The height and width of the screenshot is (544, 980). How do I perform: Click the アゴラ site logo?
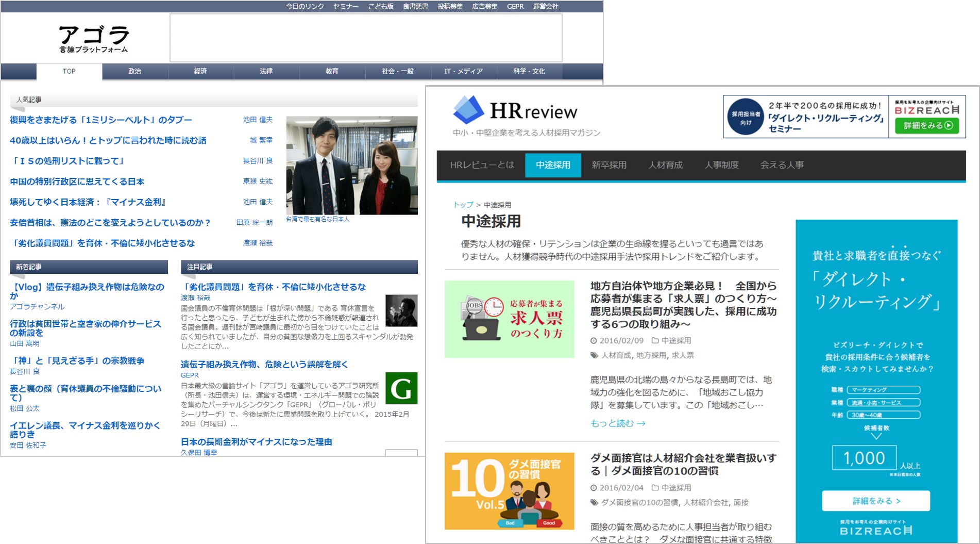(x=93, y=39)
